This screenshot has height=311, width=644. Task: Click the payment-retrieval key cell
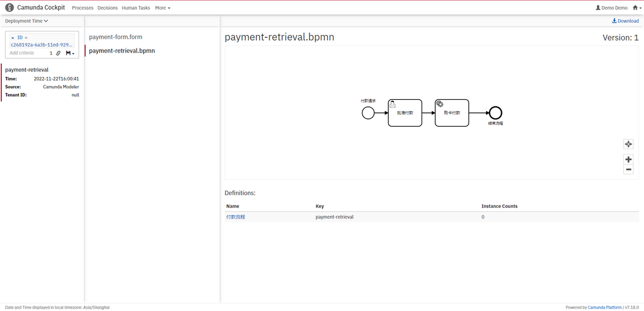click(335, 217)
